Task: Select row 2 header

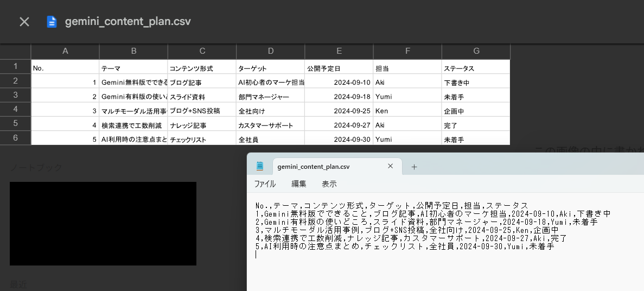Action: click(15, 81)
